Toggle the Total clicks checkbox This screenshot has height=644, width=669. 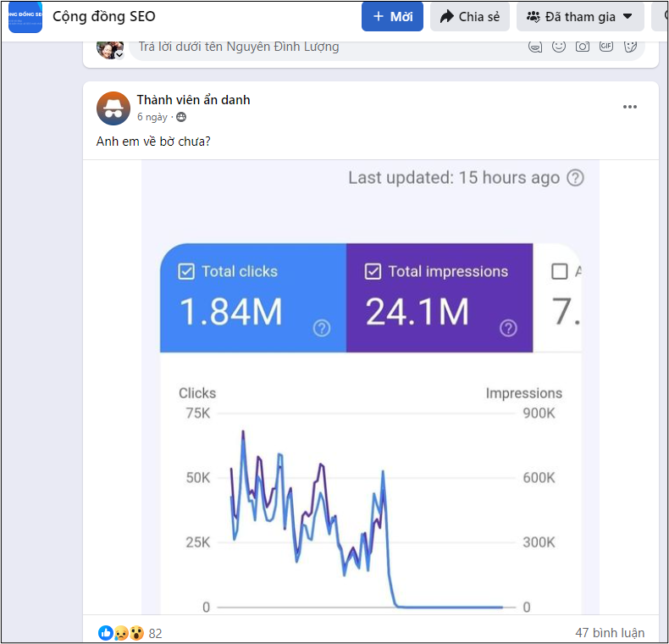click(186, 272)
